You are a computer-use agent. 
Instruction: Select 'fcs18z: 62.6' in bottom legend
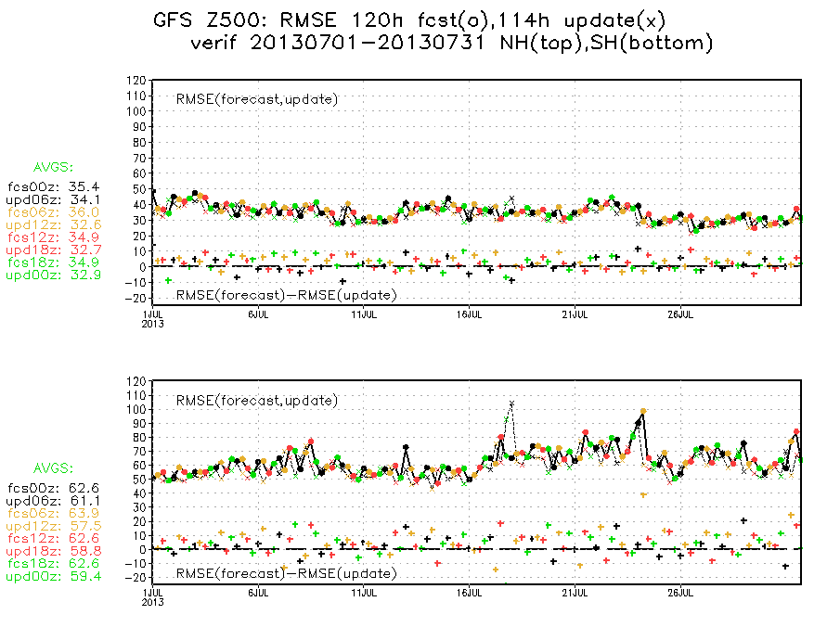coord(54,563)
